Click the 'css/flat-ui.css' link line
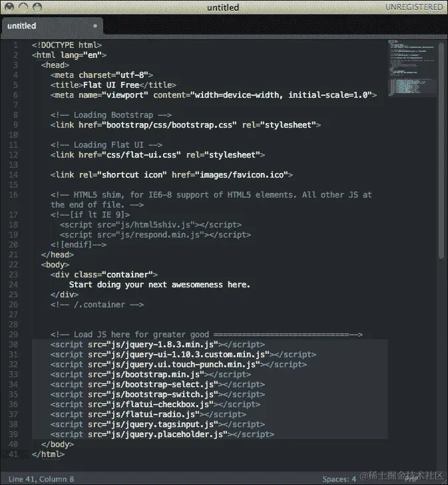 (x=158, y=154)
